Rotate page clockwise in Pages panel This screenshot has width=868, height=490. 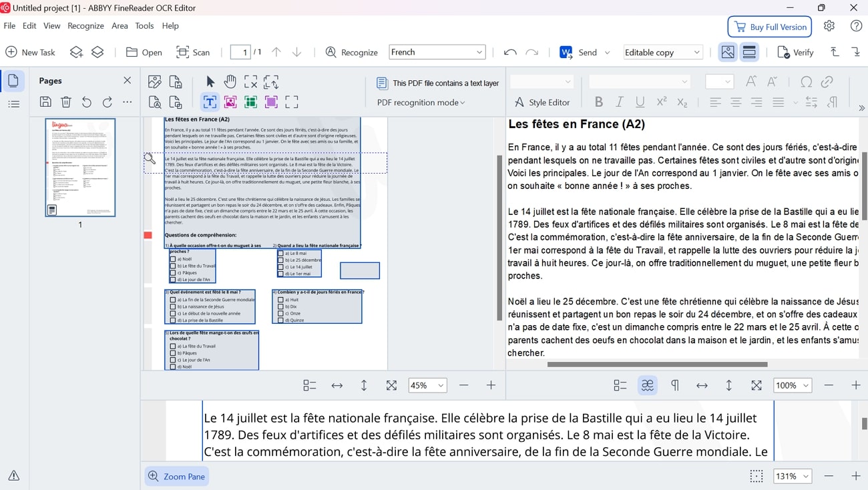[x=107, y=102]
